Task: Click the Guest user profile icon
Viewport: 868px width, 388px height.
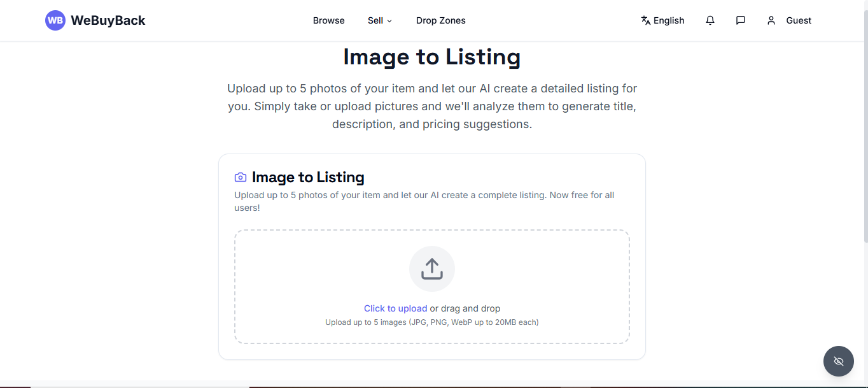Action: [771, 20]
